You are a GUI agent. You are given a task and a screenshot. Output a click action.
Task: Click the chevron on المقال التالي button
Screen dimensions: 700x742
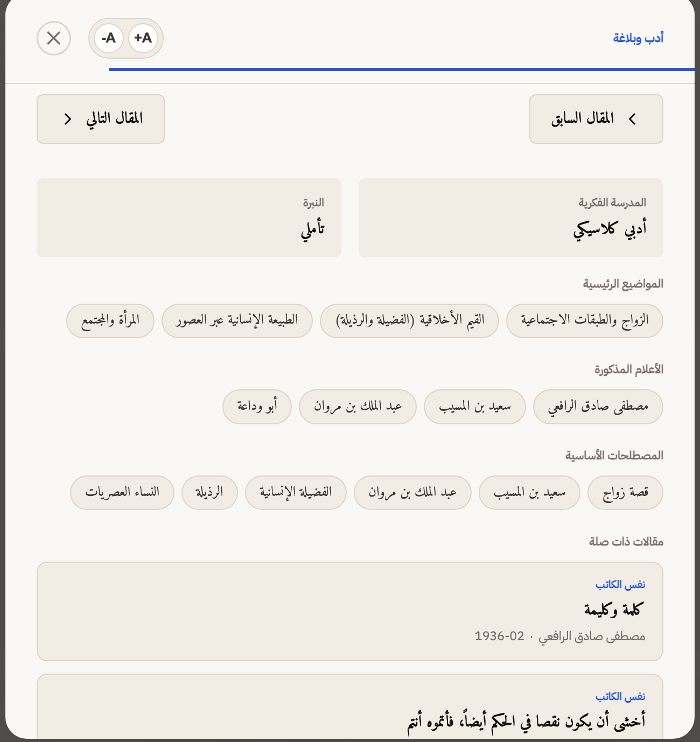click(x=68, y=119)
